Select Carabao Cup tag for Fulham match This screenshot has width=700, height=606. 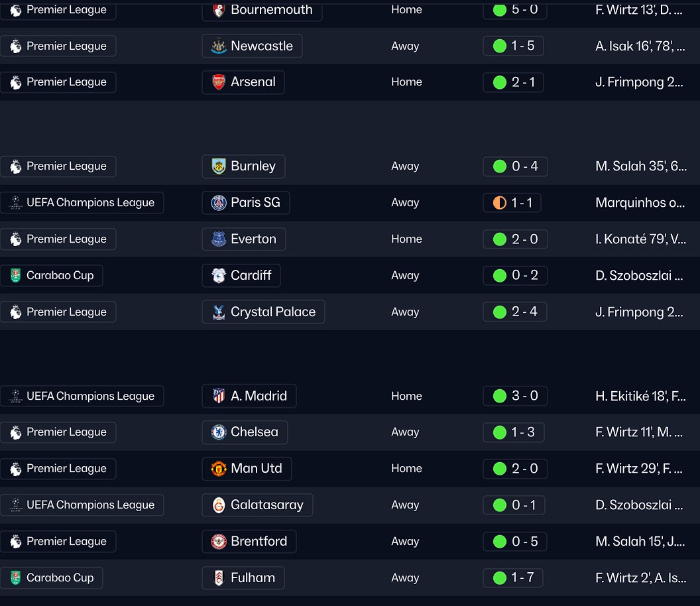(52, 578)
